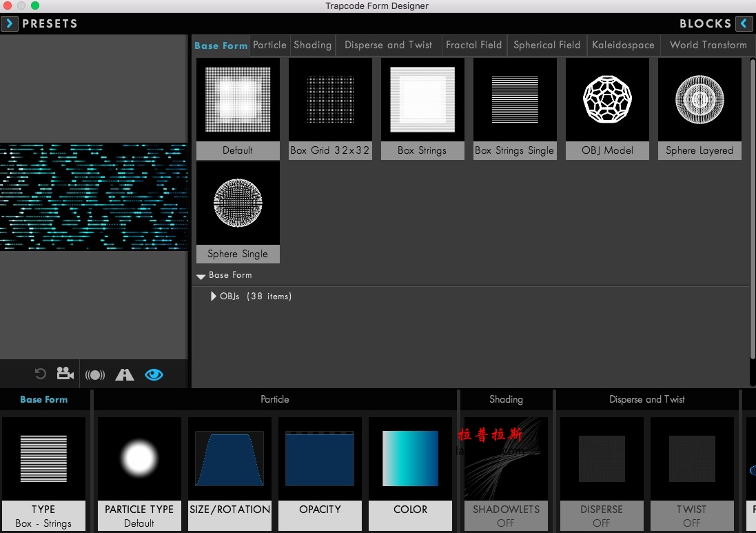
Task: Click the motion blur circle icon
Action: tap(95, 375)
